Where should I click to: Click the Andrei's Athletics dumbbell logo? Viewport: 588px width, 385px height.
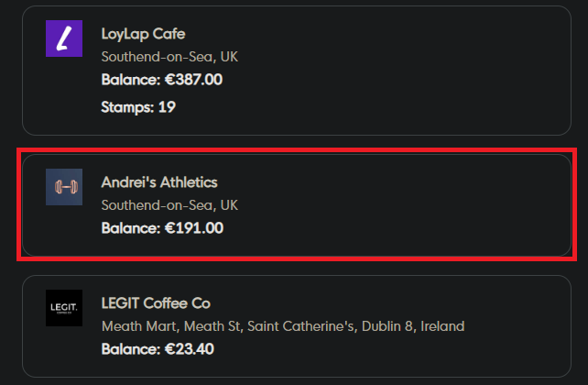(x=64, y=187)
